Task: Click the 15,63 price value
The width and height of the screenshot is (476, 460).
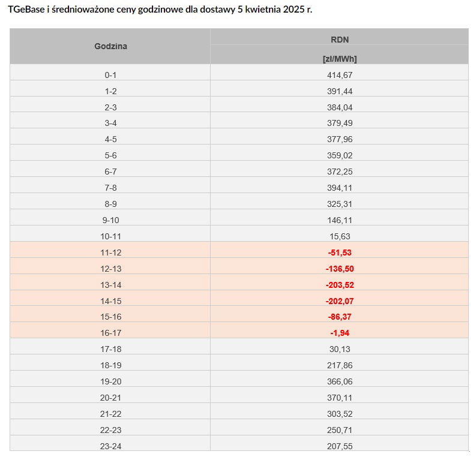Action: [x=339, y=236]
